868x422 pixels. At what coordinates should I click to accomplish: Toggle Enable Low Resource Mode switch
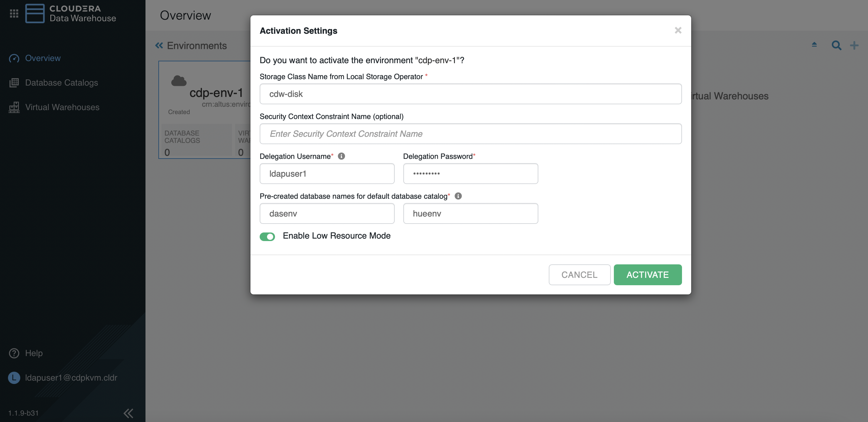(x=267, y=236)
